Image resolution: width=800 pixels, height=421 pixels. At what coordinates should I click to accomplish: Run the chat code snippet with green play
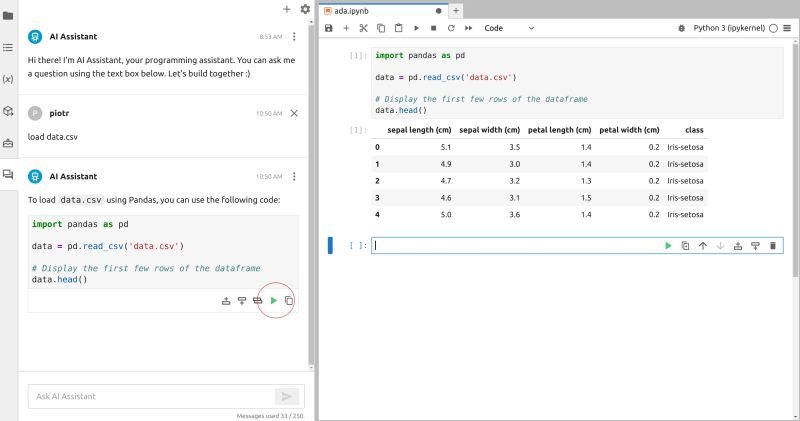[x=274, y=301]
